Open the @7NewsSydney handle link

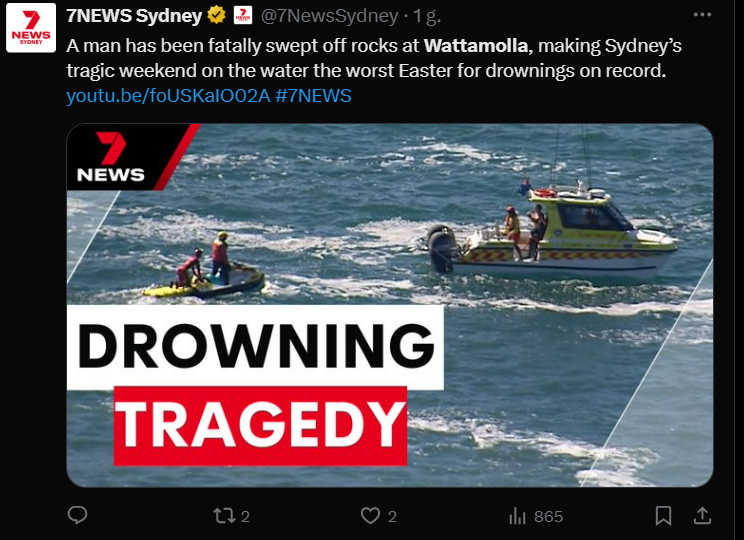coord(329,16)
